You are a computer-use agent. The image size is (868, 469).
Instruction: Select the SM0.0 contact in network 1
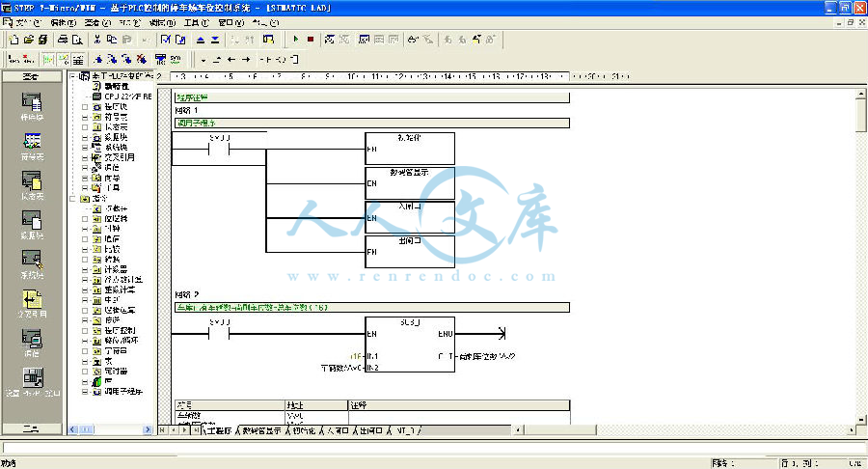[219, 149]
